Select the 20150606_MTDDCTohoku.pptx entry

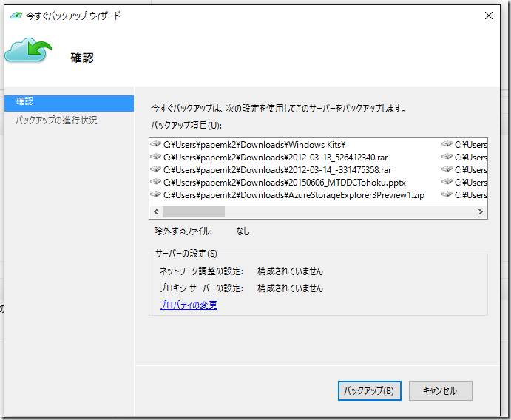[285, 183]
